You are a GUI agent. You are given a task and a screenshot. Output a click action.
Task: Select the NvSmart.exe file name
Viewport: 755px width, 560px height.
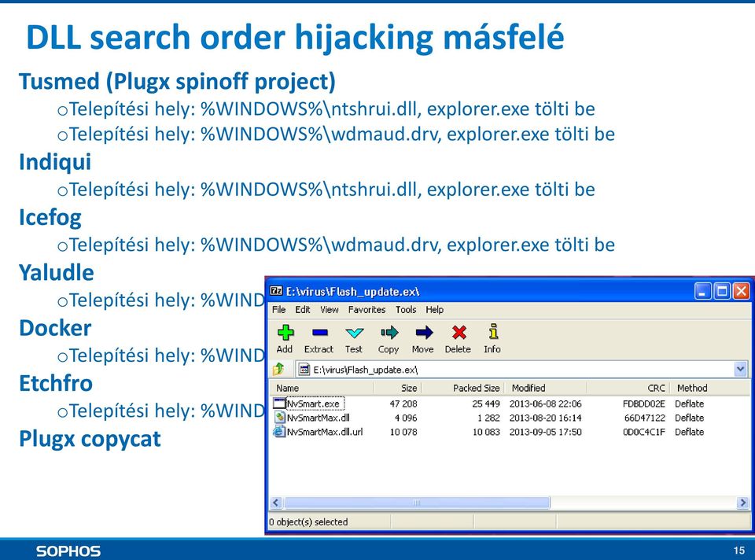tap(313, 403)
